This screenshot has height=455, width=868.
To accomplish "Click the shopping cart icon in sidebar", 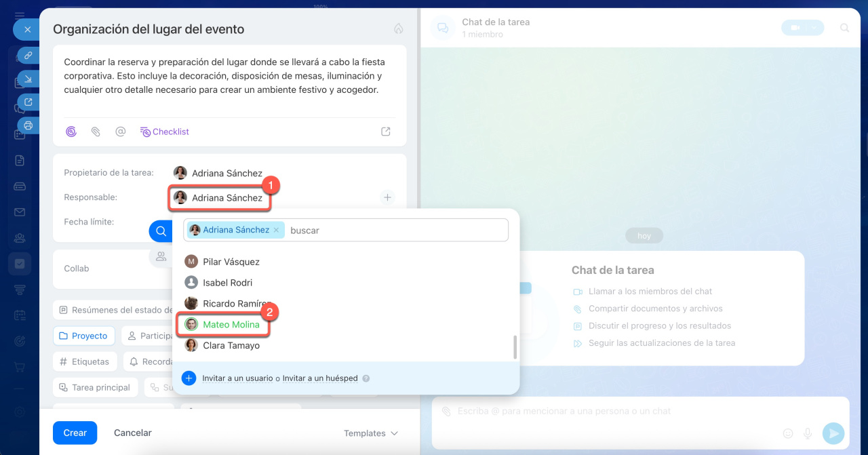I will [20, 367].
